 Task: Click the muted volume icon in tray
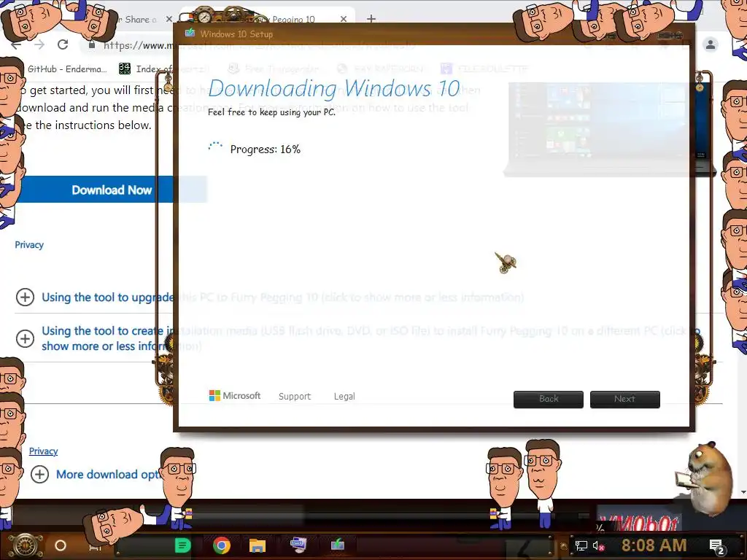pos(598,545)
